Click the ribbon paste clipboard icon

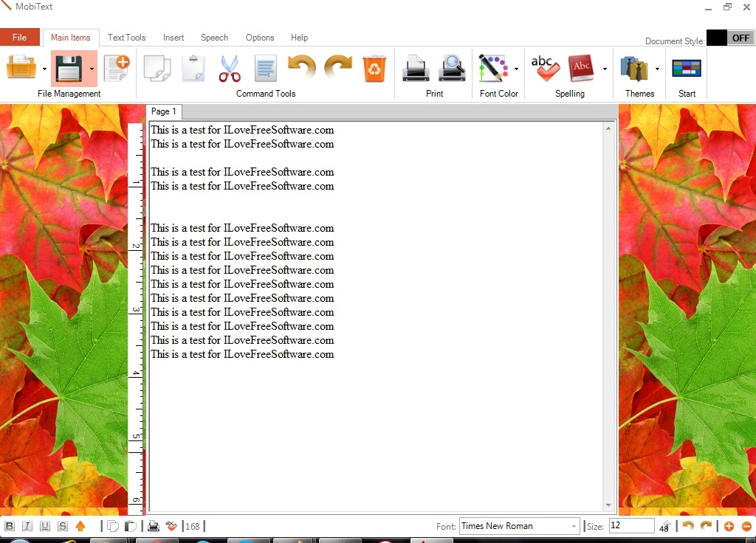[x=194, y=69]
